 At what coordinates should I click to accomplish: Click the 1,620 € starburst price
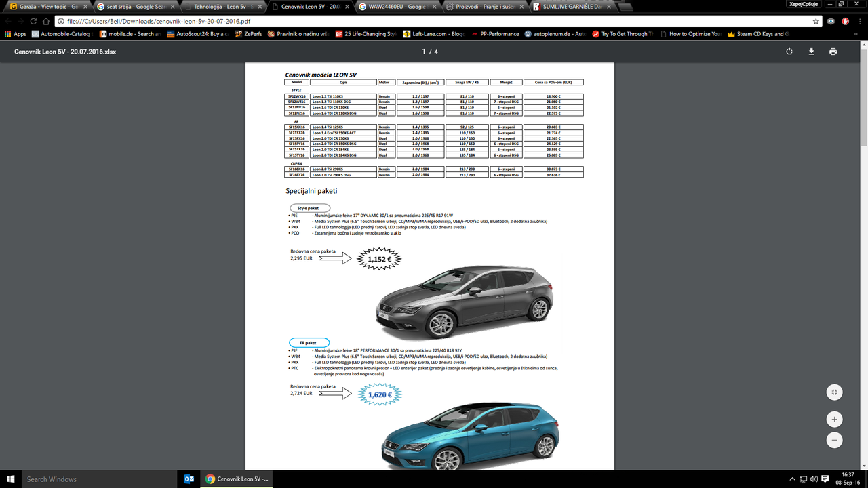click(380, 394)
